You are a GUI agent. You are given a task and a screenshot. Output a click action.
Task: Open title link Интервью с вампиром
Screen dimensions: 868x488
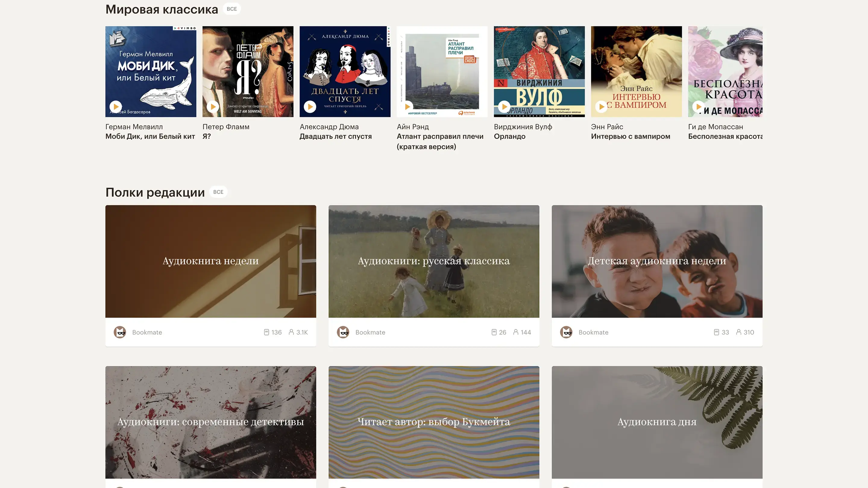[x=630, y=136]
